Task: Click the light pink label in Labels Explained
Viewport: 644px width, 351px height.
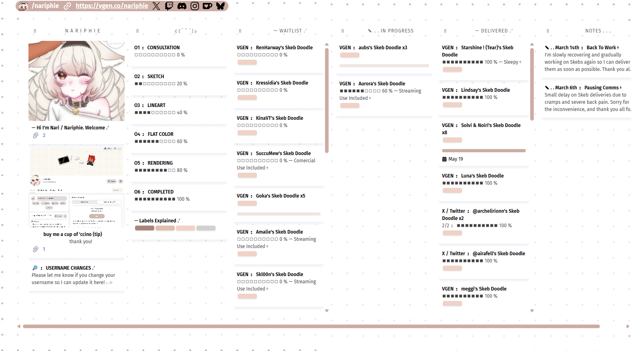Action: 186,228
